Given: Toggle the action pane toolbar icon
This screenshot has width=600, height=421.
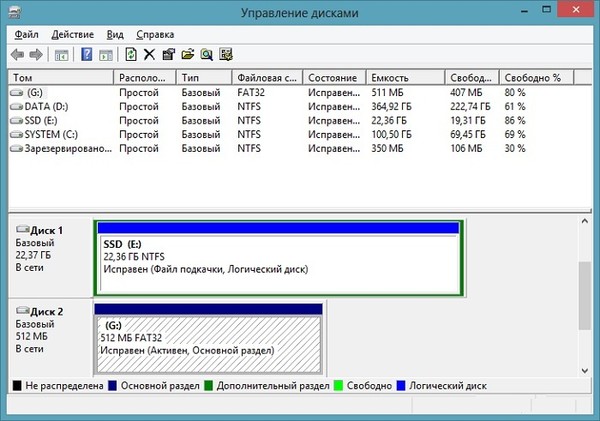Looking at the screenshot, I should point(106,55).
